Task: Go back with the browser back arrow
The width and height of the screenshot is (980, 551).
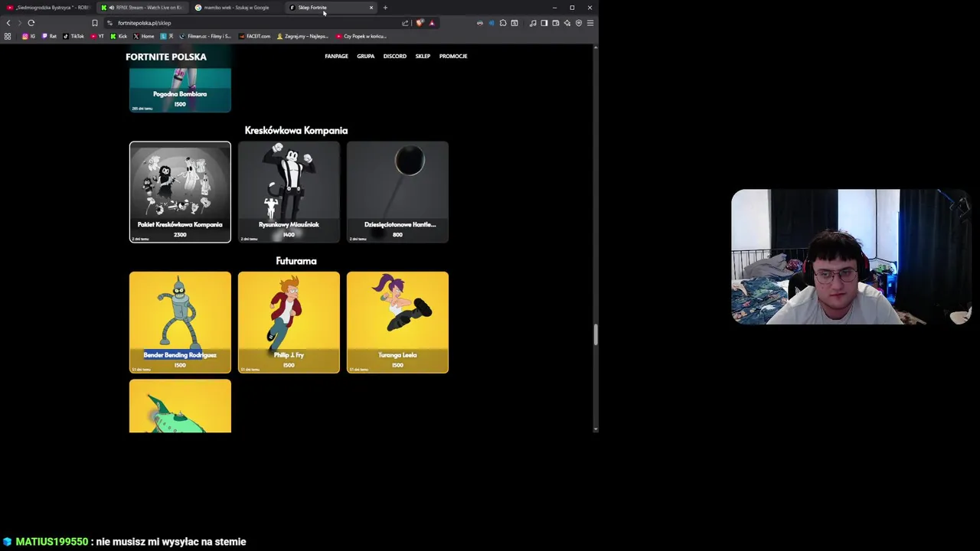Action: click(x=8, y=23)
